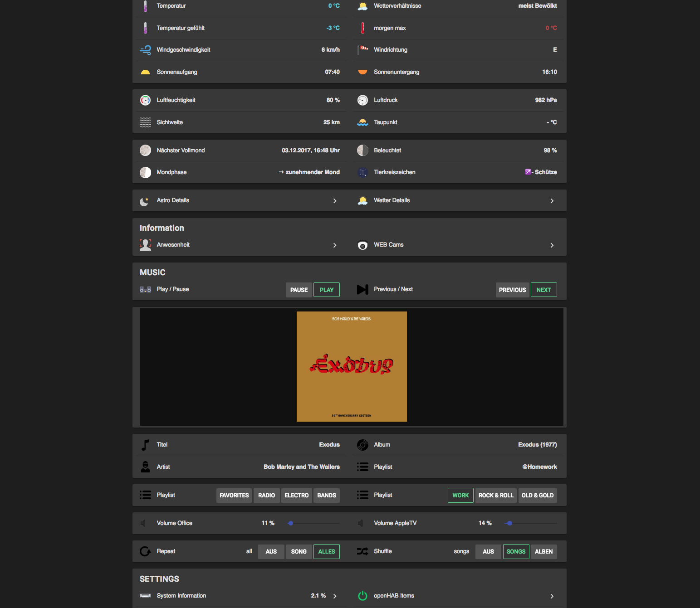
Task: Click the windsock icon for Windrichtung
Action: point(362,50)
